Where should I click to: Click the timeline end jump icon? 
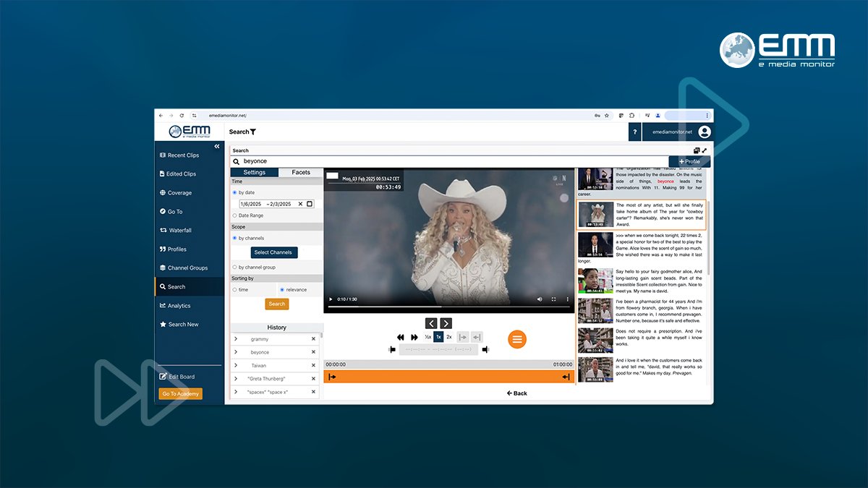click(566, 377)
